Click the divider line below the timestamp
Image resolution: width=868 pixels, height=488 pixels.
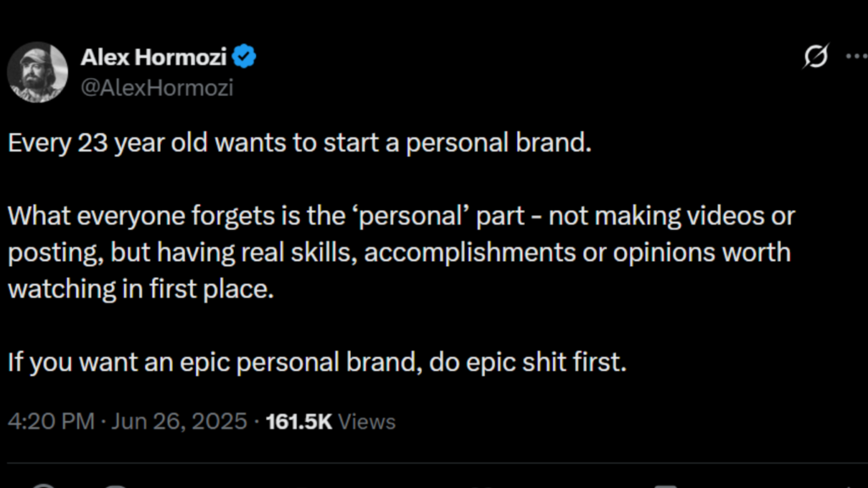(434, 463)
